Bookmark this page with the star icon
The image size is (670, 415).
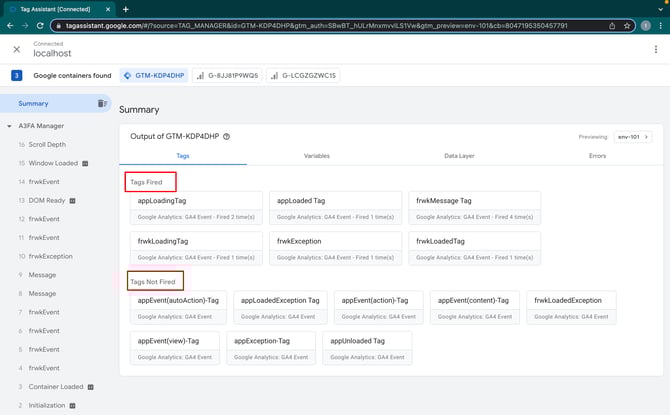(x=627, y=25)
